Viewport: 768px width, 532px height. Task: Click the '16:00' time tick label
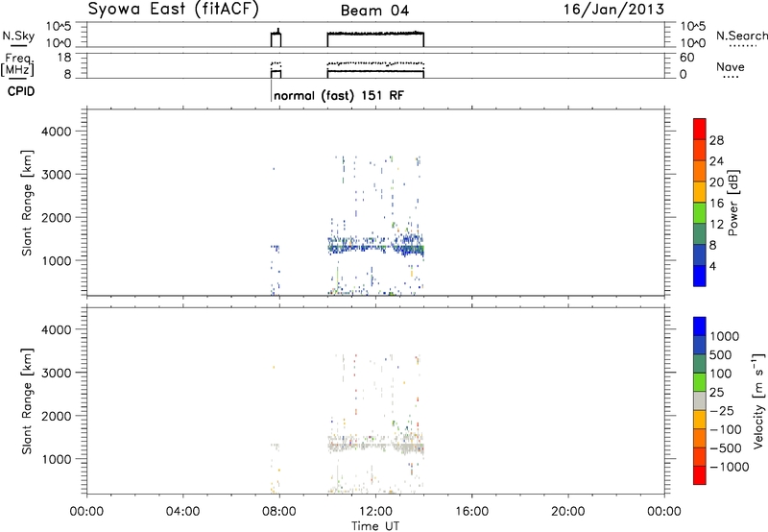coord(471,512)
